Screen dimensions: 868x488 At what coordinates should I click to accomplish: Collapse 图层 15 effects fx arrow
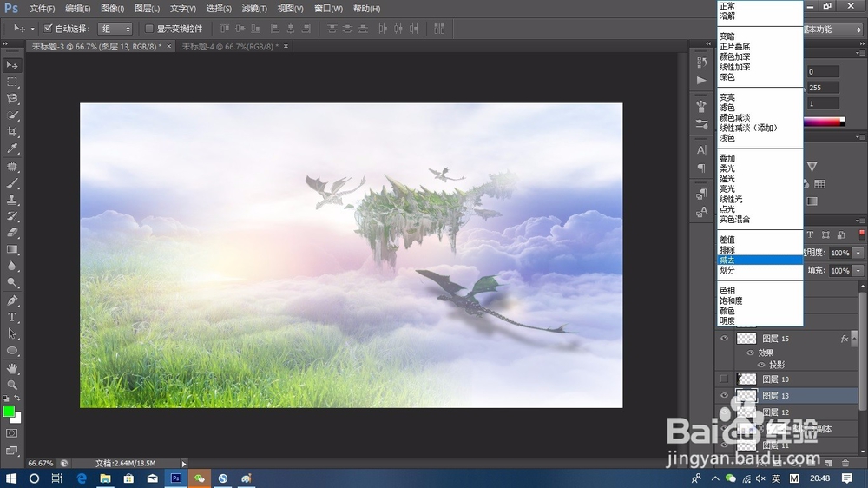(854, 338)
